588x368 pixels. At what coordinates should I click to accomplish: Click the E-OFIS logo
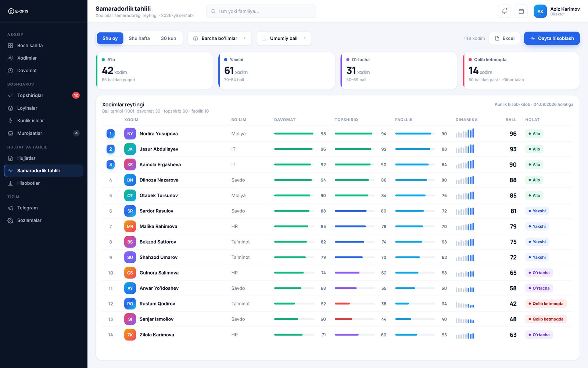pos(18,11)
